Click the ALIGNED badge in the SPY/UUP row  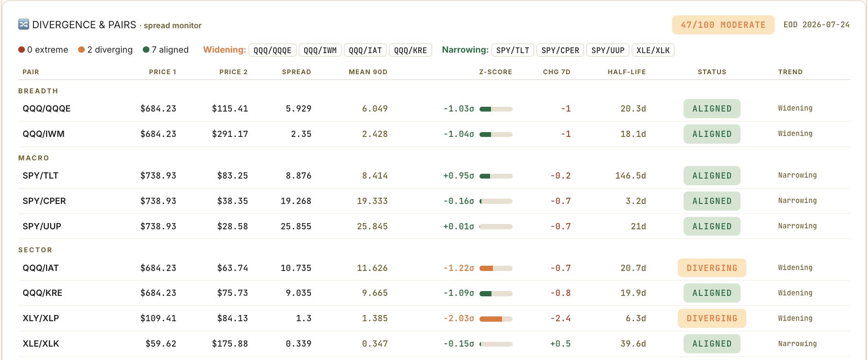pyautogui.click(x=712, y=226)
